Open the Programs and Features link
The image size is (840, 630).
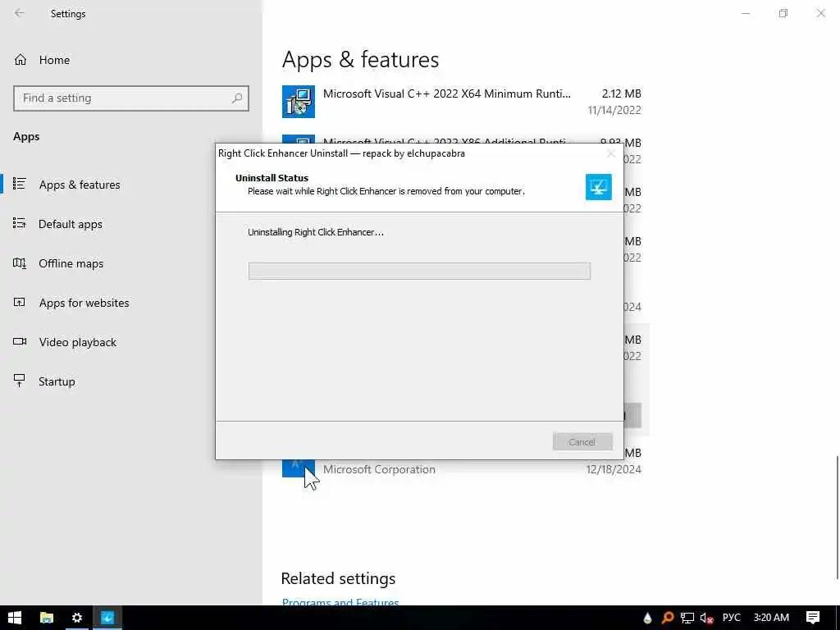tap(340, 602)
